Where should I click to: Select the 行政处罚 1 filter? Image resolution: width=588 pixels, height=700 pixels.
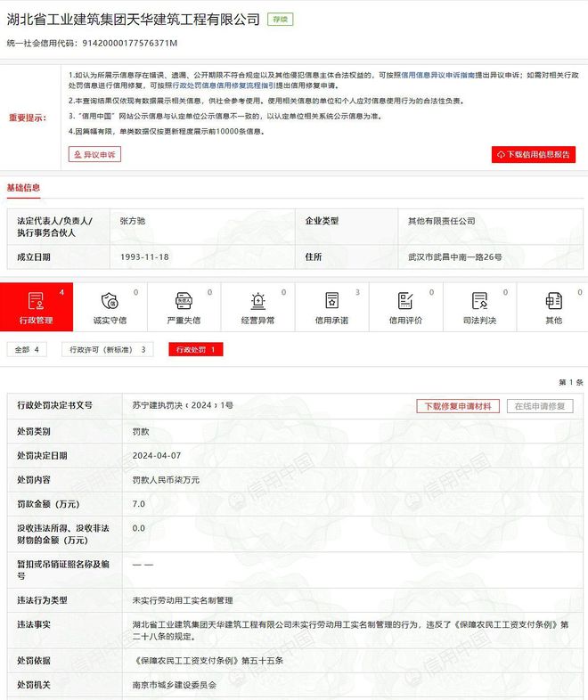(x=195, y=349)
